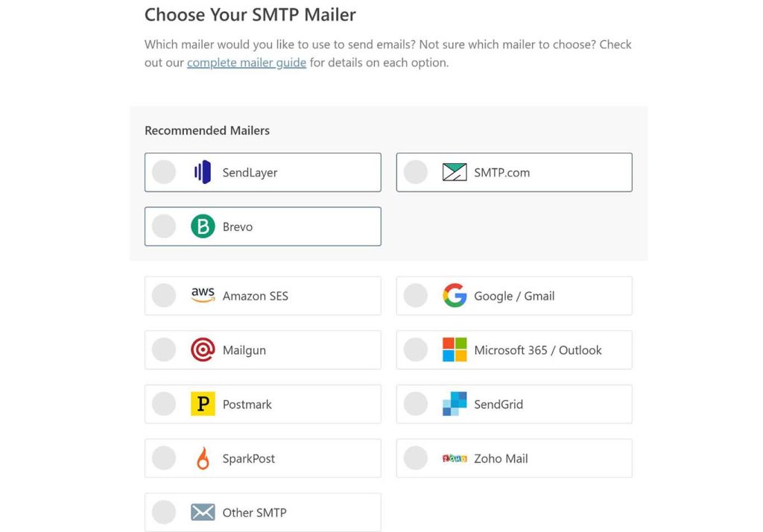Select the SendLayer radio button
Viewport: 763px width, 532px height.
tap(164, 172)
